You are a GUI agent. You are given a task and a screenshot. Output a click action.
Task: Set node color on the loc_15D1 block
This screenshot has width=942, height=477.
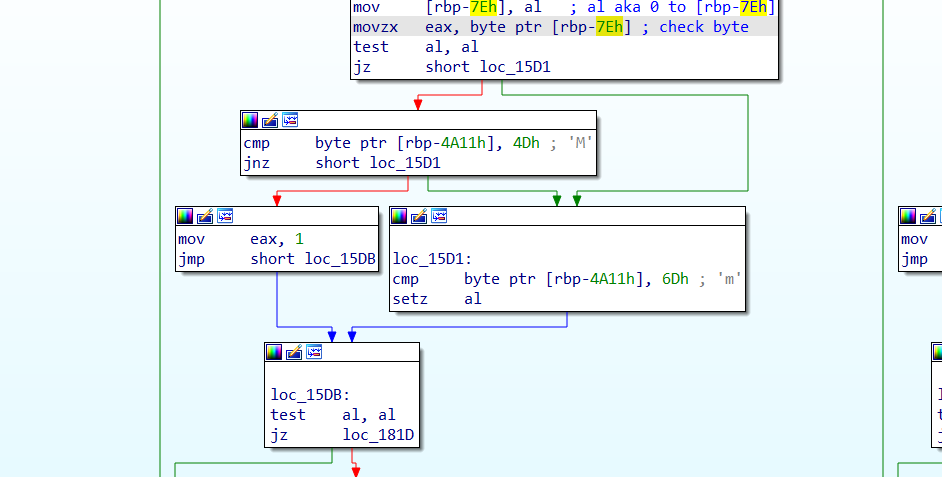pos(399,216)
